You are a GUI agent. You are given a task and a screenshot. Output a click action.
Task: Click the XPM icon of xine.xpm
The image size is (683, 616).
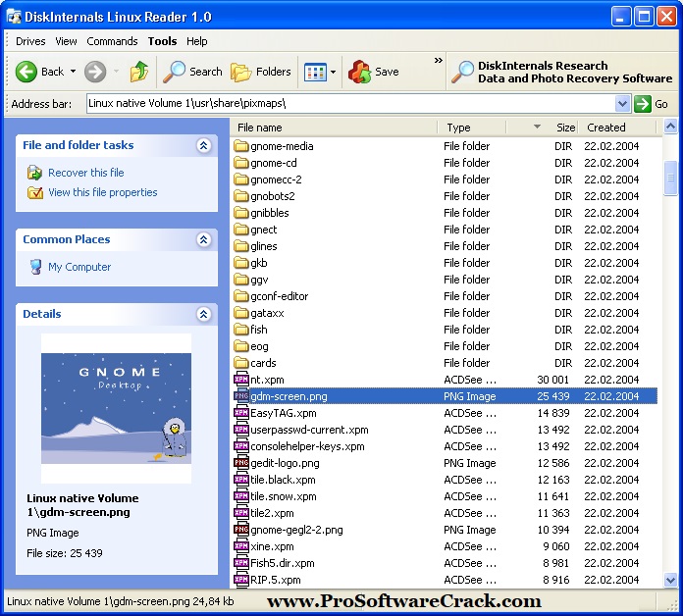[240, 546]
